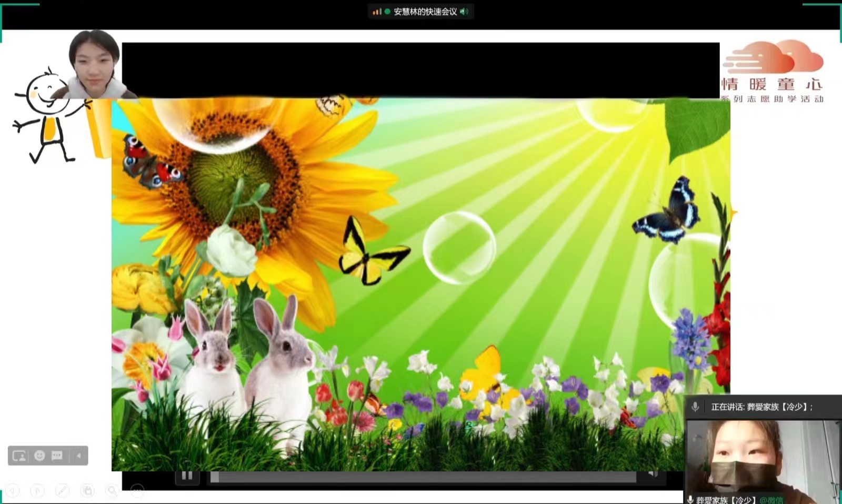Image resolution: width=842 pixels, height=504 pixels.
Task: Mute the video player volume speaker
Action: coord(653,474)
